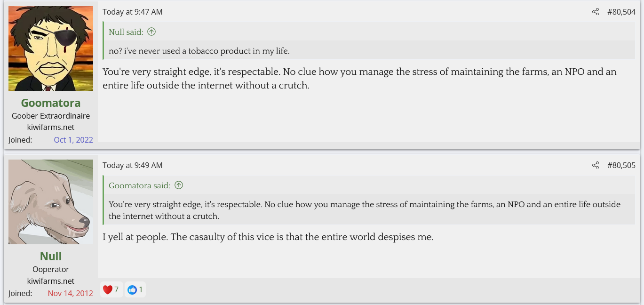Screen dimensions: 644x305
Task: Click Goomatora's join date Oct 1, 2022
Action: pos(73,140)
